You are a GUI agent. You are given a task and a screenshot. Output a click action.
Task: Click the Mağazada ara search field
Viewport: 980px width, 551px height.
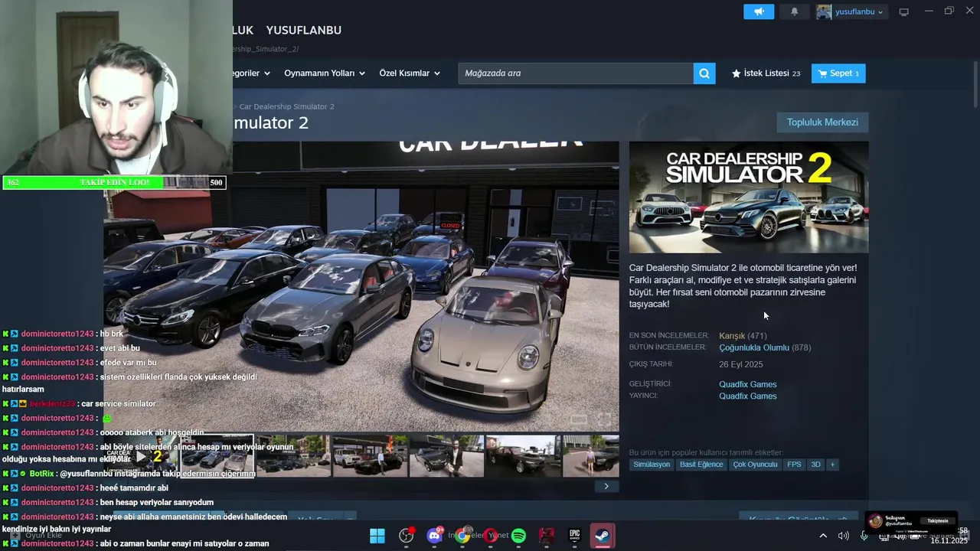[x=576, y=73]
